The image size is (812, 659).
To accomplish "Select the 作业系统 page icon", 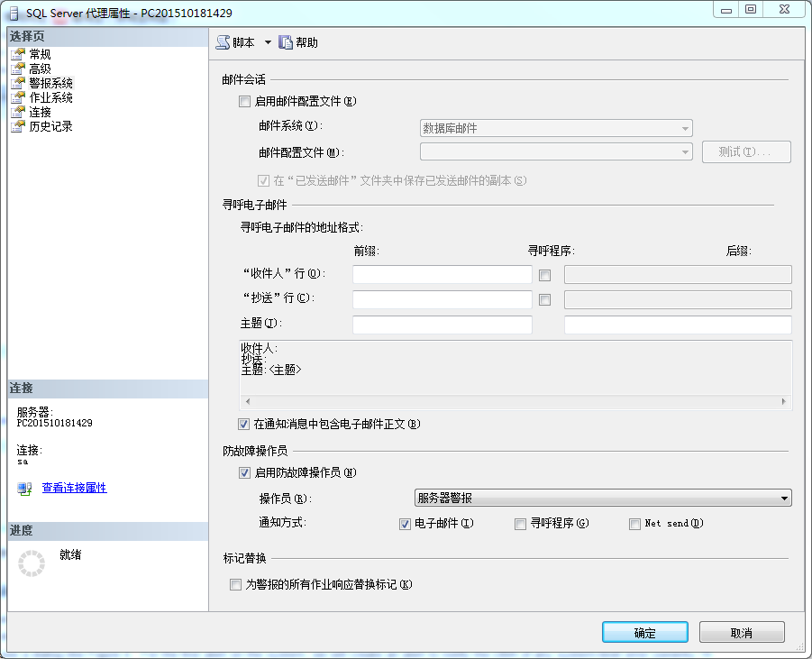I will click(17, 97).
